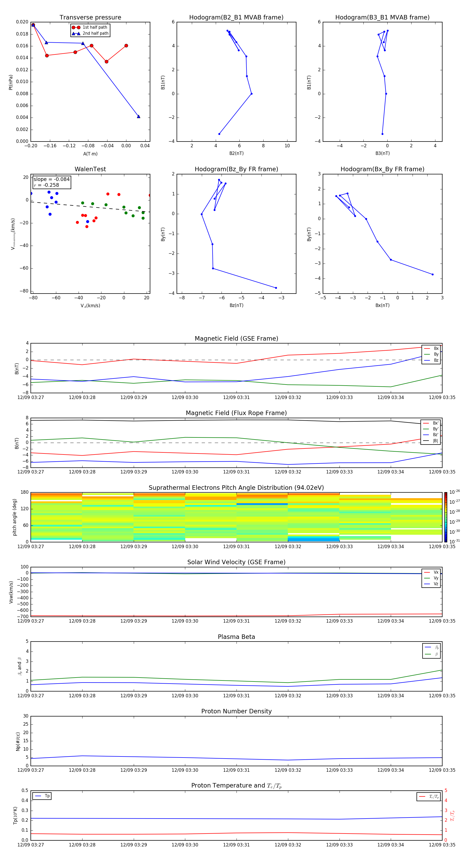Click the 'Hodogram(B2_B1 MVAB frame)' title
Screen dimensions: 473x868
(236, 18)
